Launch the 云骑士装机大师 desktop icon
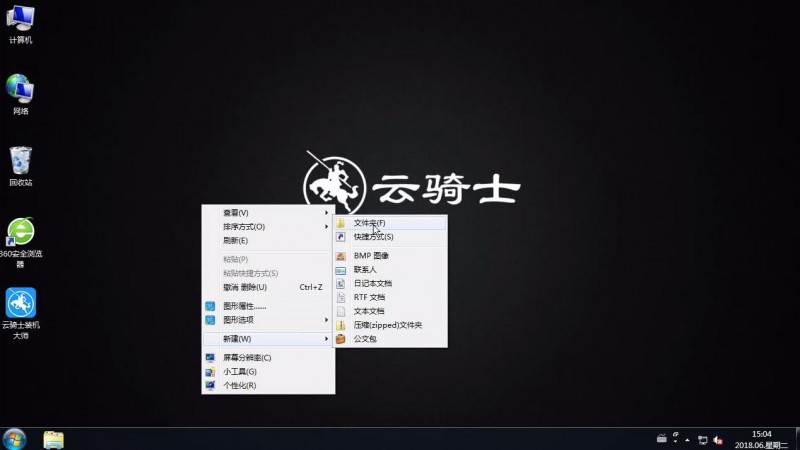Screen dimensions: 800x450 20,313
